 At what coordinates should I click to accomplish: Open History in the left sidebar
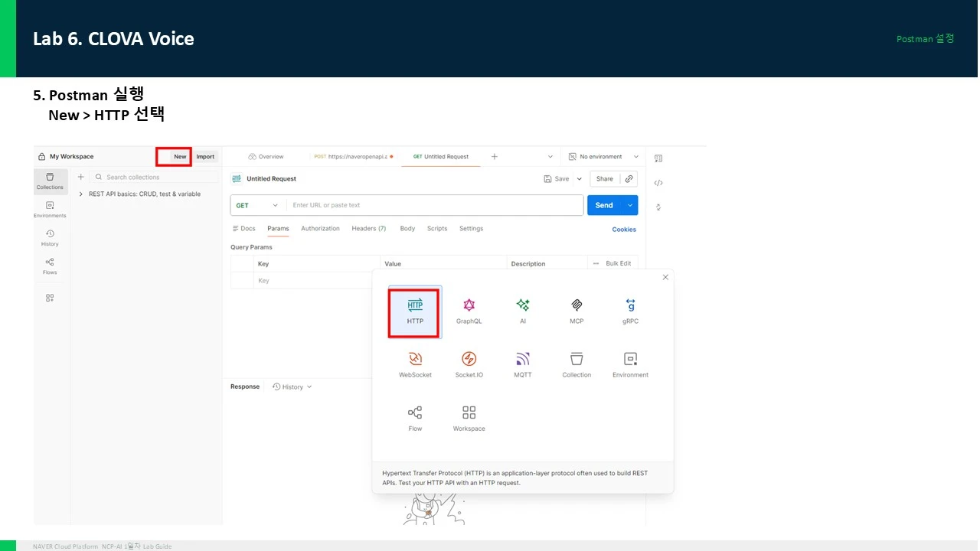(50, 237)
